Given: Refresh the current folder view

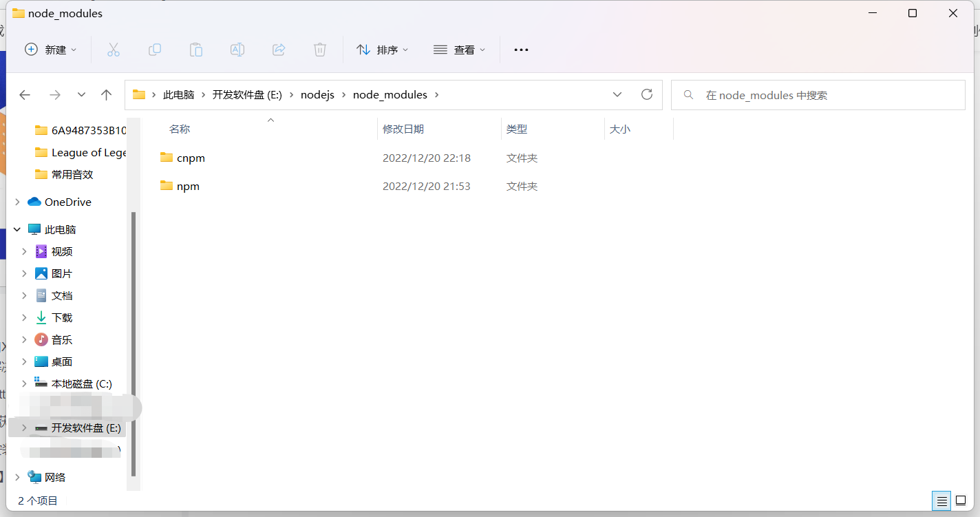Looking at the screenshot, I should tap(646, 94).
